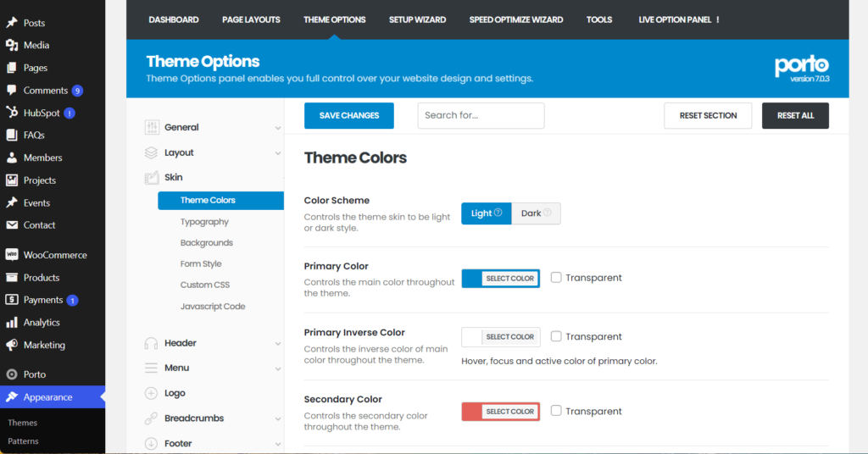Expand the Header section chevron
The height and width of the screenshot is (454, 868).
pyautogui.click(x=278, y=343)
